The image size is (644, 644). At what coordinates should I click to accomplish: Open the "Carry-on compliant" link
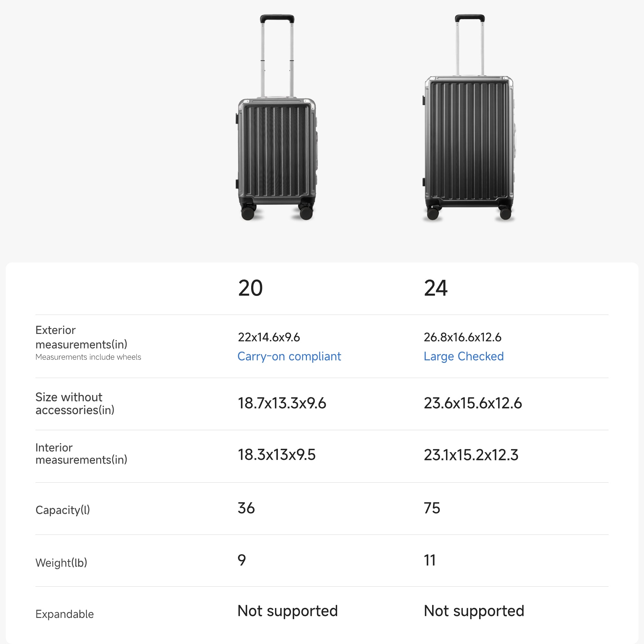coord(289,356)
